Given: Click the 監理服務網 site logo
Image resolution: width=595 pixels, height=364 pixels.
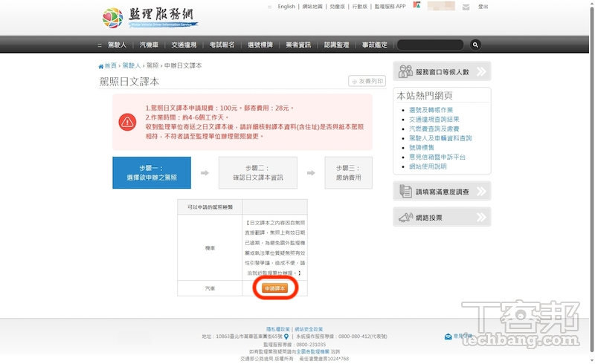Looking at the screenshot, I should (x=150, y=17).
